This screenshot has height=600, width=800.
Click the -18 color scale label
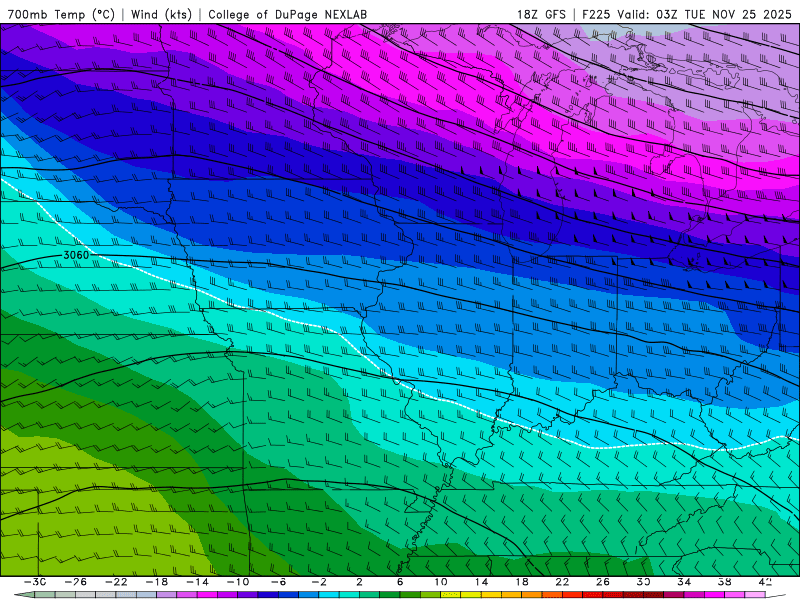click(157, 582)
